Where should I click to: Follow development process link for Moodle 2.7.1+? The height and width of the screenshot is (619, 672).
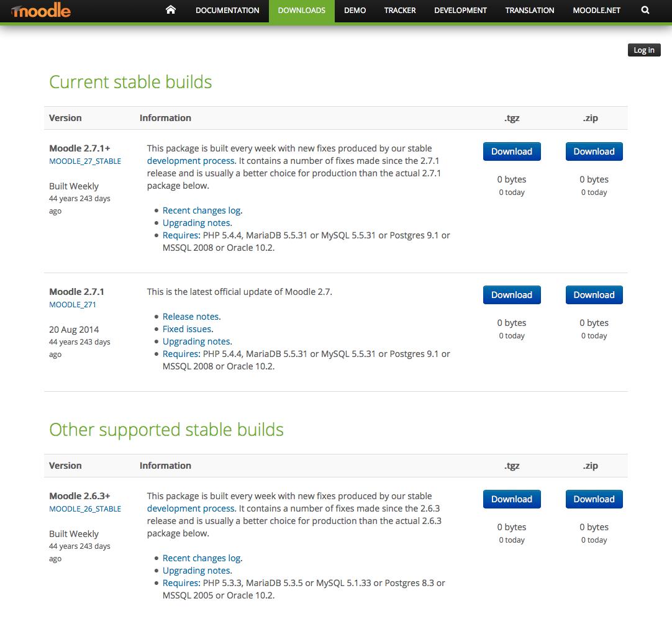click(191, 161)
